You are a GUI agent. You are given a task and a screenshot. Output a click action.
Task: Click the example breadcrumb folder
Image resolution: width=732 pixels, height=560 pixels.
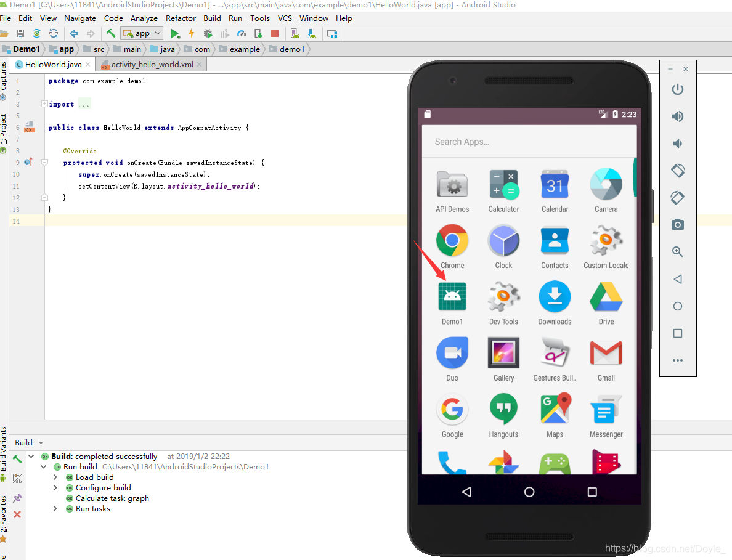[x=240, y=49]
